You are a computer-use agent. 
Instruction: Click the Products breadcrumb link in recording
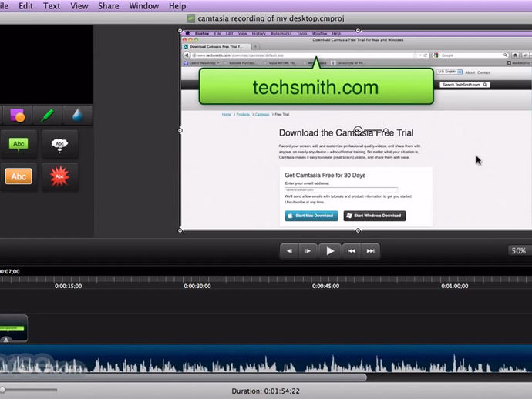pyautogui.click(x=243, y=114)
